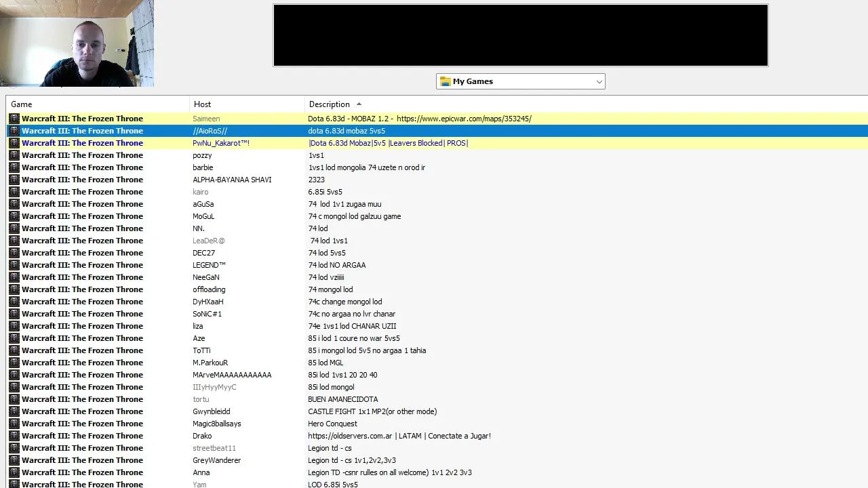Screen dimensions: 868x488
Task: Open the My Games dropdown arrow
Action: [599, 81]
